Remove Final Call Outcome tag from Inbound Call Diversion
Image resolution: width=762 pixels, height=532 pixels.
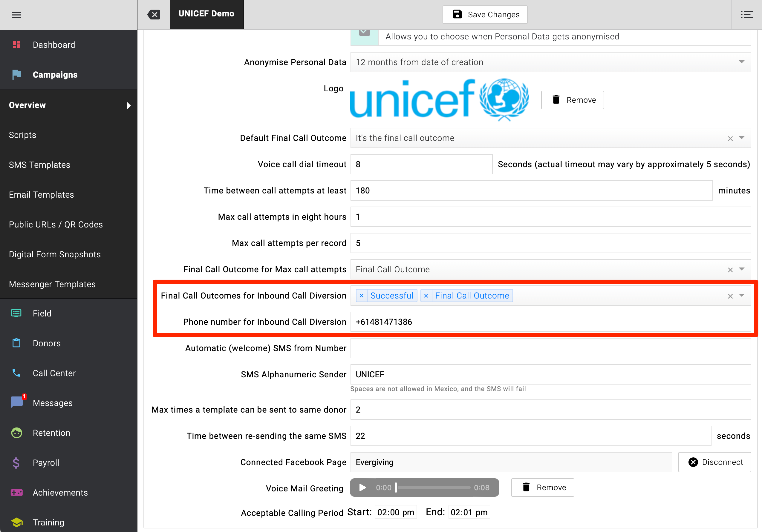point(426,296)
